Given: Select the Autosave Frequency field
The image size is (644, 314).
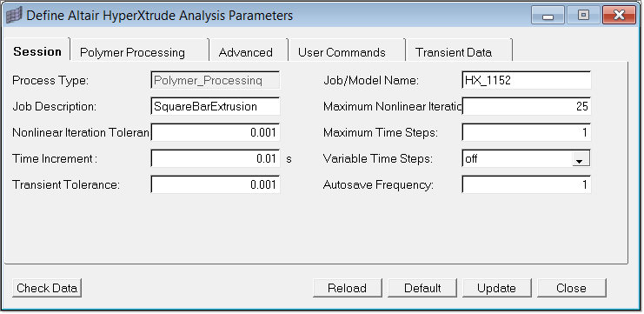Looking at the screenshot, I should pos(527,184).
